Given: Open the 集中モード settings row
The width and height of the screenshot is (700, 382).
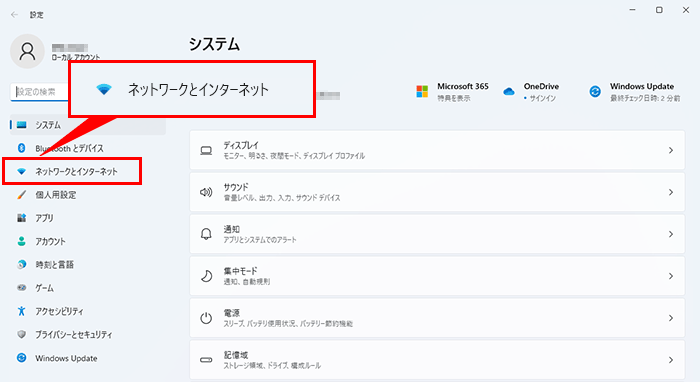Looking at the screenshot, I should 437,276.
